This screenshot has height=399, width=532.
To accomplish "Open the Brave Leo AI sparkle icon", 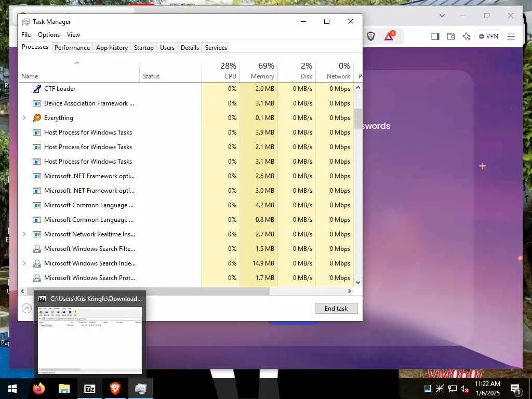I will click(467, 36).
